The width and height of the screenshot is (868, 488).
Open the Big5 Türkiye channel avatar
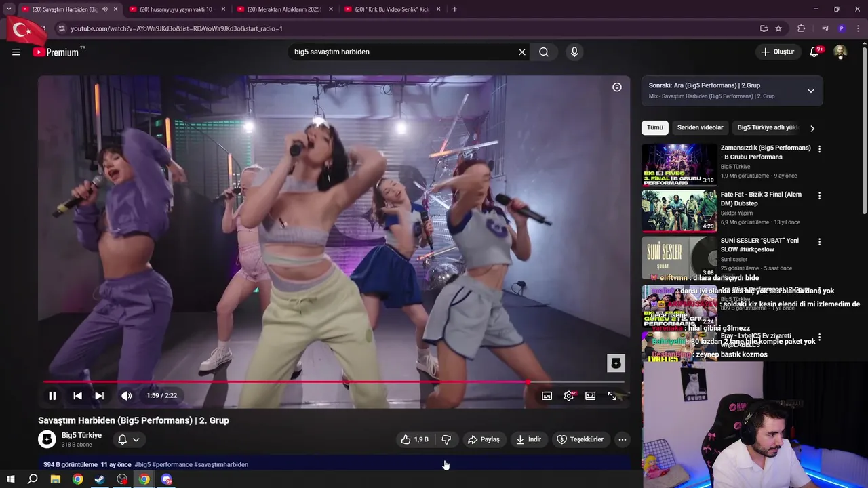(x=47, y=439)
